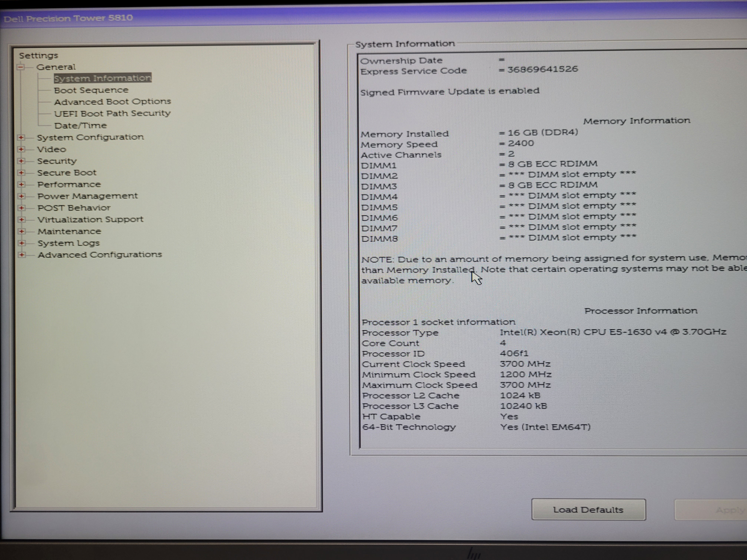Click the Express Service Code value 36869641526
Image resolution: width=747 pixels, height=560 pixels.
point(543,69)
